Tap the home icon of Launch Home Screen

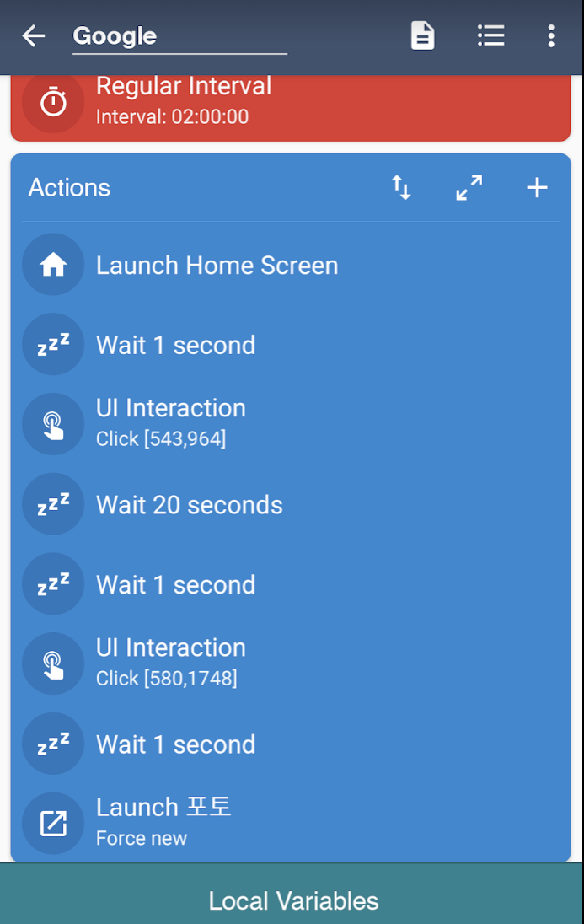pyautogui.click(x=53, y=265)
